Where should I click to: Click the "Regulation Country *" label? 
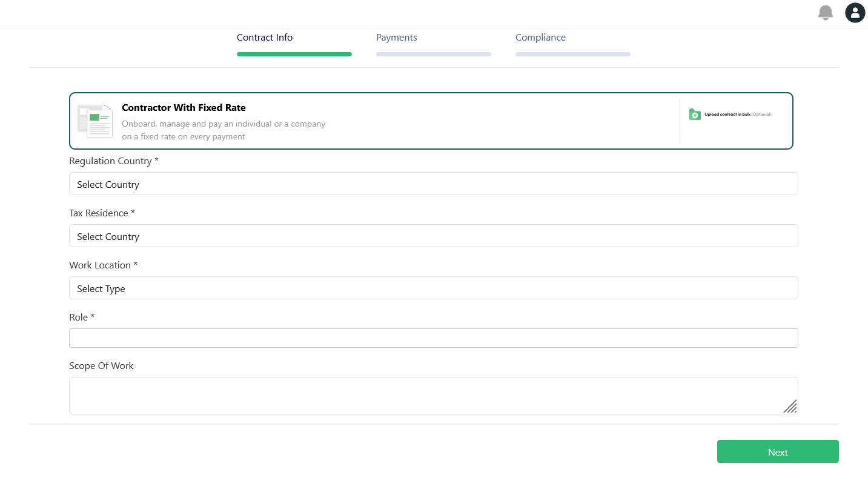pos(114,161)
